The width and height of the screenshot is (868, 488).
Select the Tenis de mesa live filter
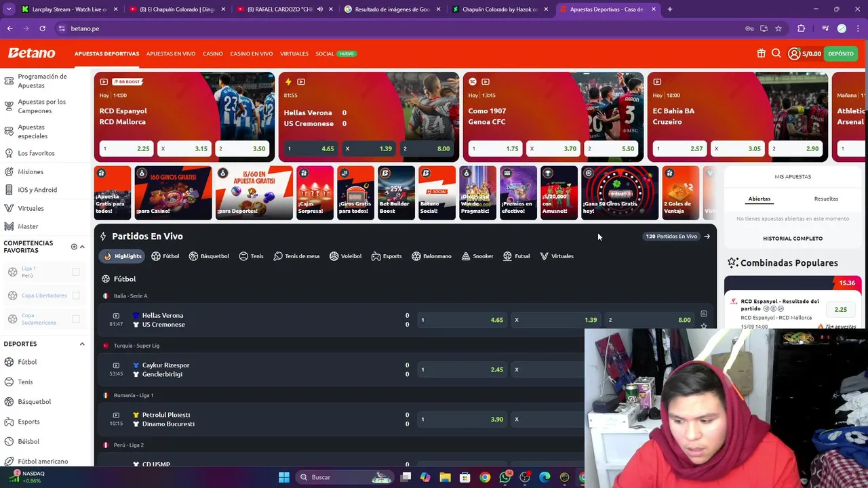(296, 256)
